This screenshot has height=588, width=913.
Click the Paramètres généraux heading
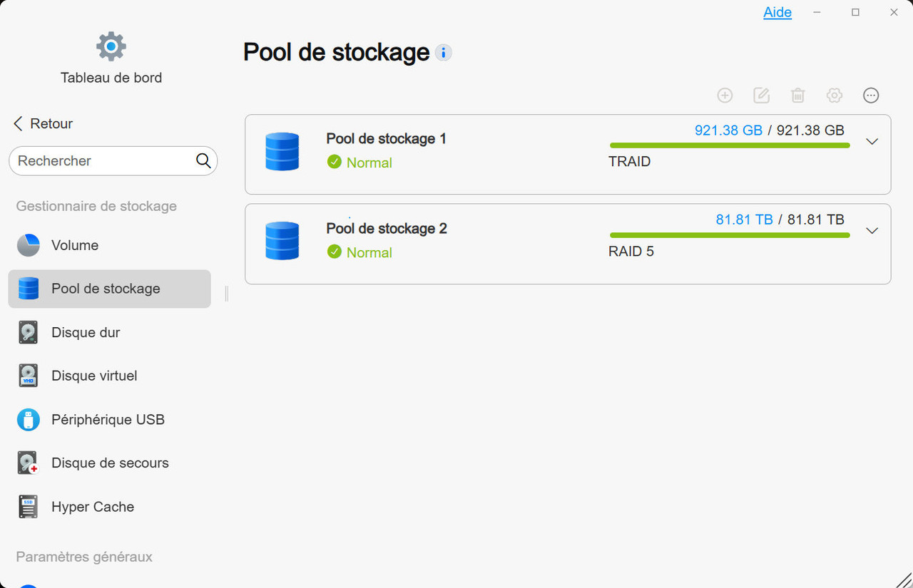pyautogui.click(x=84, y=557)
